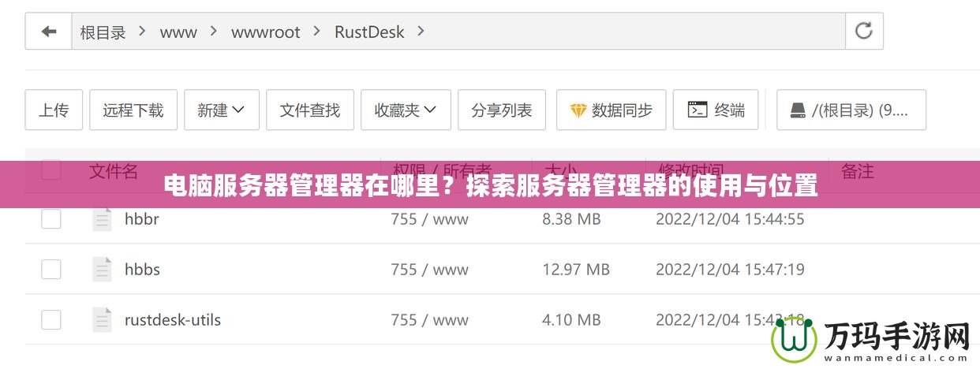Click the disk icon for /(根目录)

point(798,110)
